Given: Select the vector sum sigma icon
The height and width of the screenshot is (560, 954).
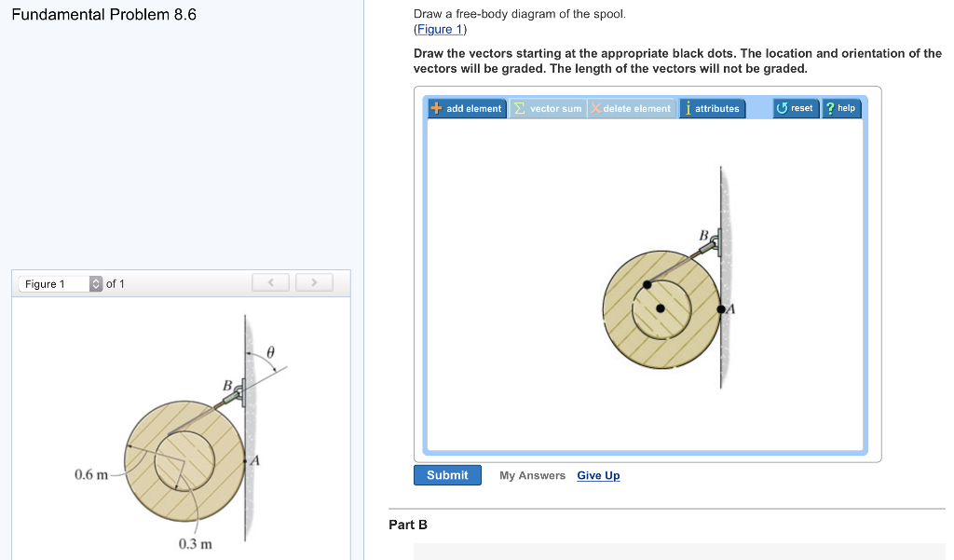Looking at the screenshot, I should (520, 108).
